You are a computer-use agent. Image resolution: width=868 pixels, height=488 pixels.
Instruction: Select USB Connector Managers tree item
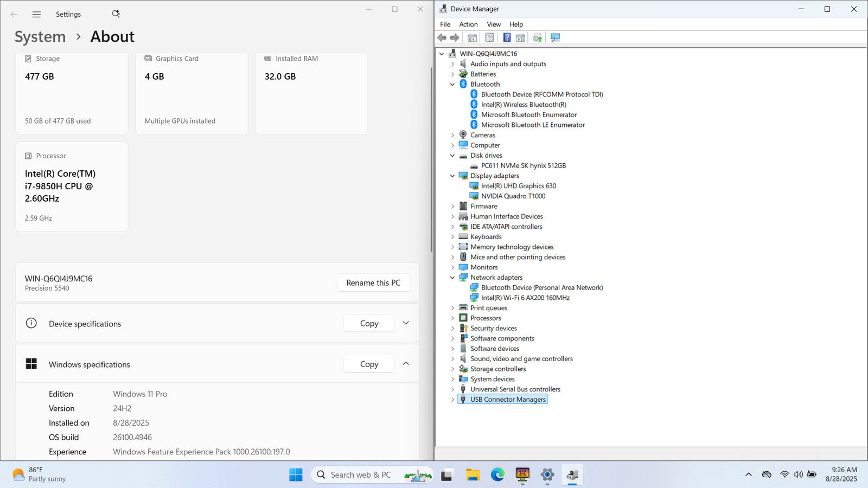508,400
